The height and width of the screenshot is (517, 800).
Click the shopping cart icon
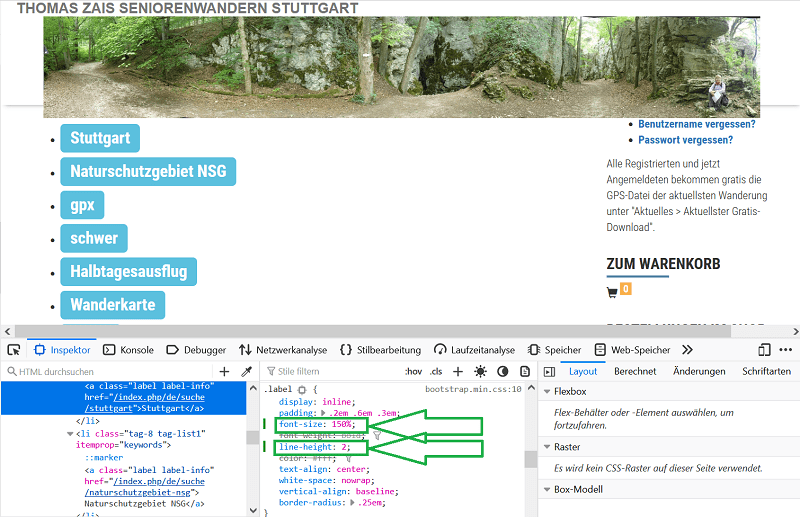[x=612, y=293]
